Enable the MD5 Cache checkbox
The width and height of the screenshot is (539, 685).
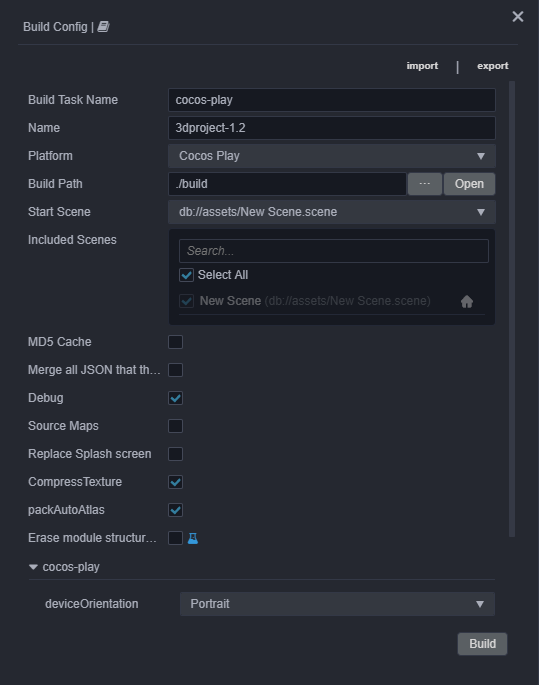pyautogui.click(x=176, y=342)
